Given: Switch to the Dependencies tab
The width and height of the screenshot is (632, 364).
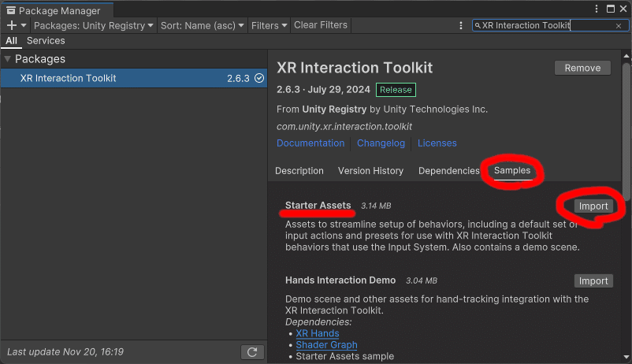Looking at the screenshot, I should [x=448, y=171].
